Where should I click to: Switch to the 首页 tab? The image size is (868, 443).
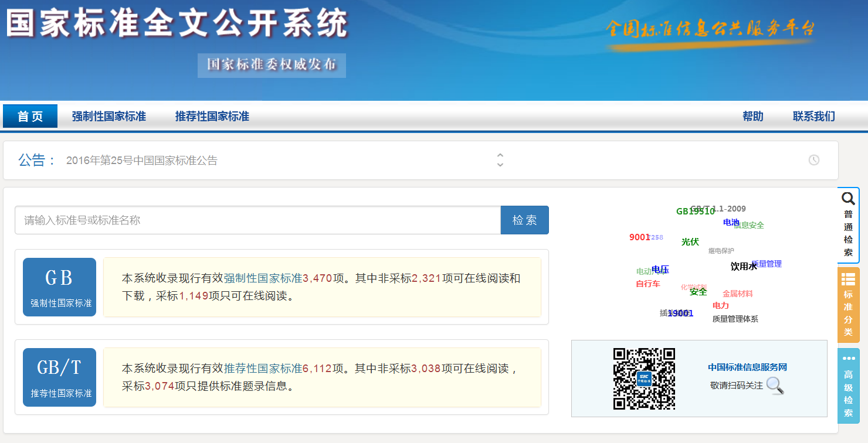[x=30, y=116]
